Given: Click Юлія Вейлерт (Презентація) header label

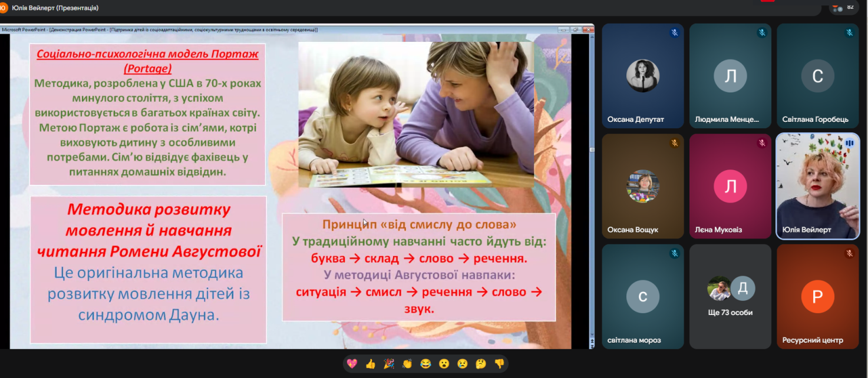Looking at the screenshot, I should coord(55,8).
